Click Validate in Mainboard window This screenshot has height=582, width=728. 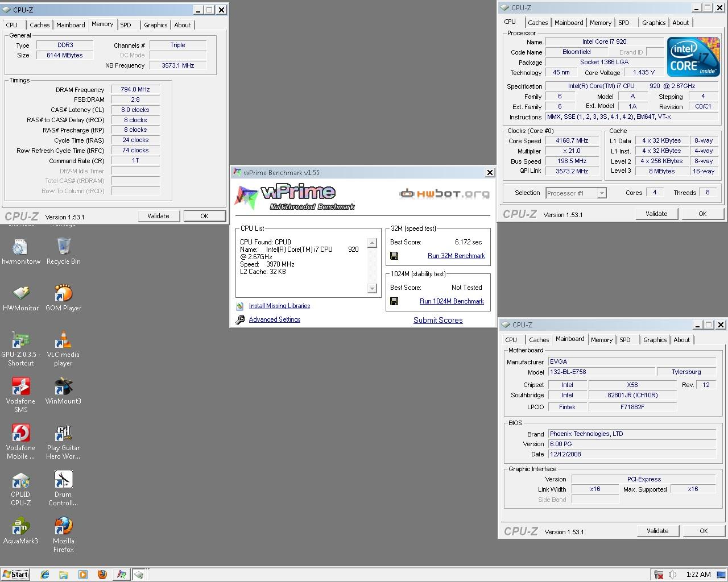[657, 531]
